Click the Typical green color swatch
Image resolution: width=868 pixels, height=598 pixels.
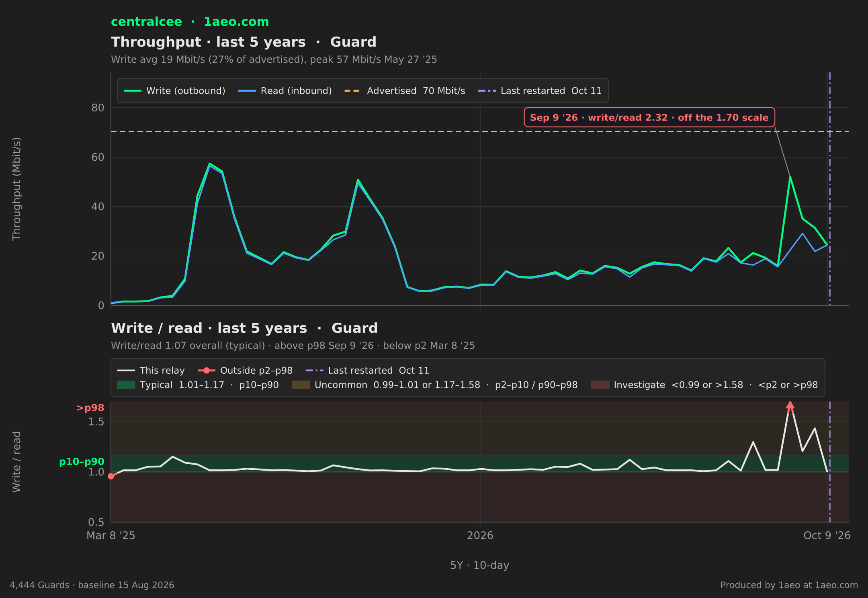coord(126,385)
